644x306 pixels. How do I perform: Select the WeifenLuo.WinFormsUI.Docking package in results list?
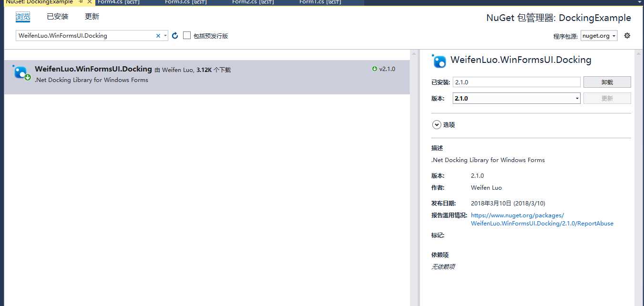pos(207,77)
